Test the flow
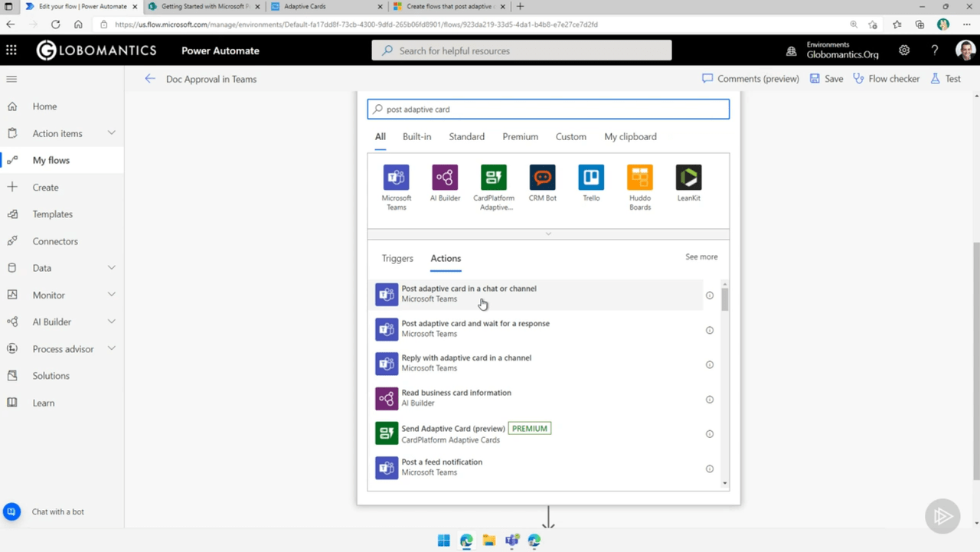Screen dimensions: 980x552 pyautogui.click(x=946, y=79)
